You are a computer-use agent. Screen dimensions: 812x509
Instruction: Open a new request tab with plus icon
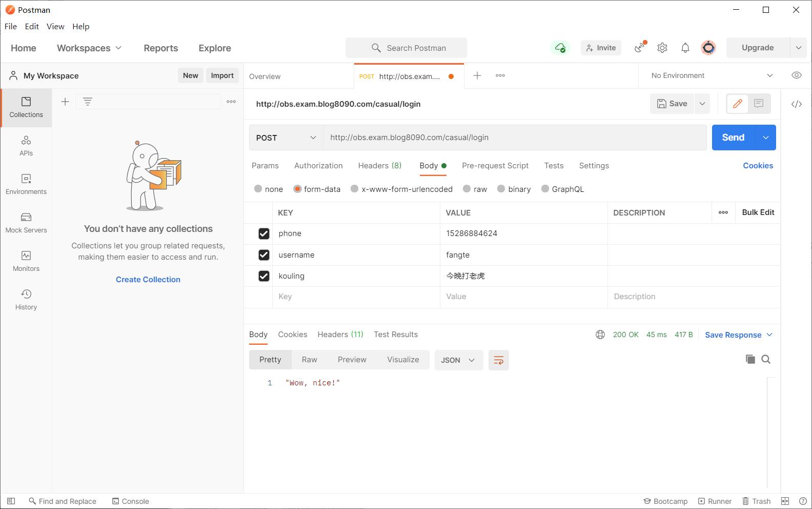477,75
